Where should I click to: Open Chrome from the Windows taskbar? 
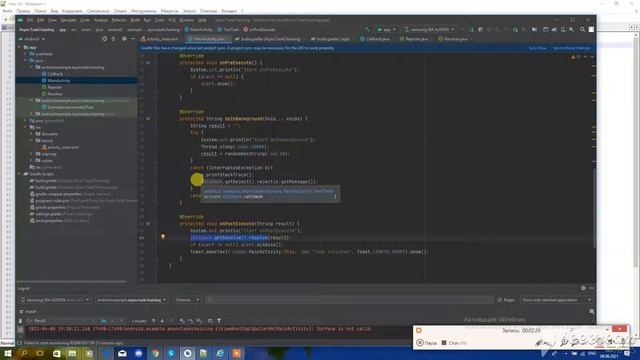[x=155, y=353]
